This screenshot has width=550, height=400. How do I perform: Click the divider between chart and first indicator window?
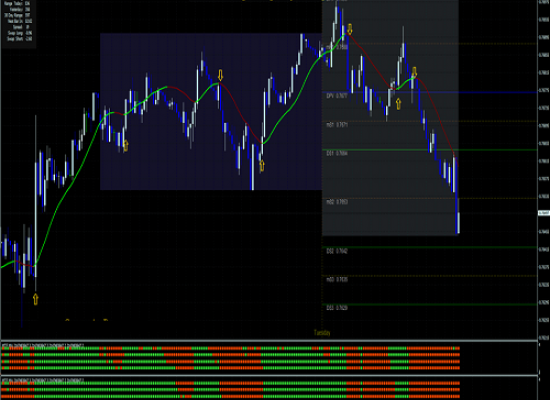[x=269, y=341]
